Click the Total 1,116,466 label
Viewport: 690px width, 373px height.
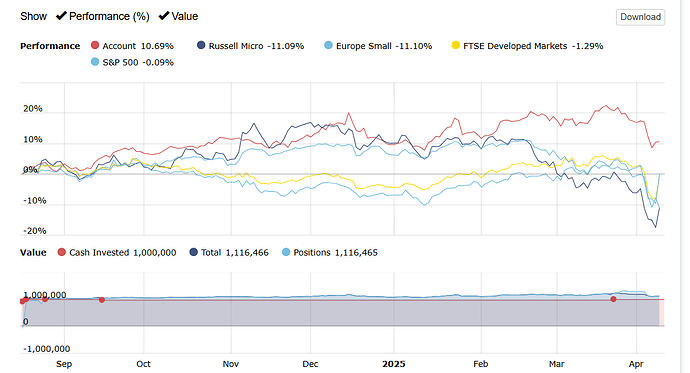pos(235,252)
